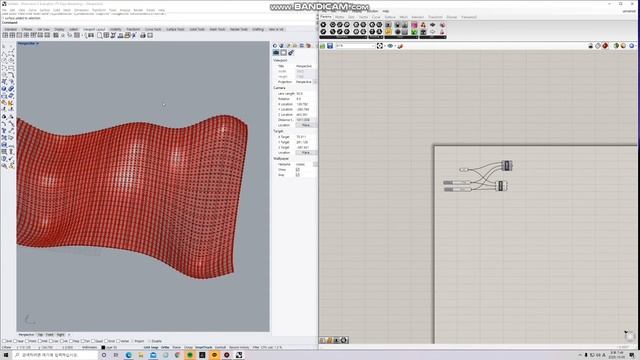640x360 pixels.
Task: Open the Grasshopper file open icon
Action: [x=322, y=46]
